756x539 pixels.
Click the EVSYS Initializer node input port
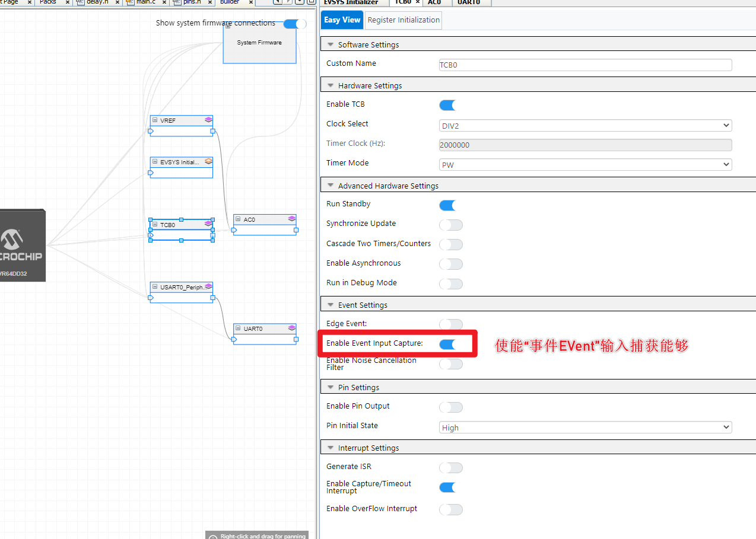coord(151,173)
